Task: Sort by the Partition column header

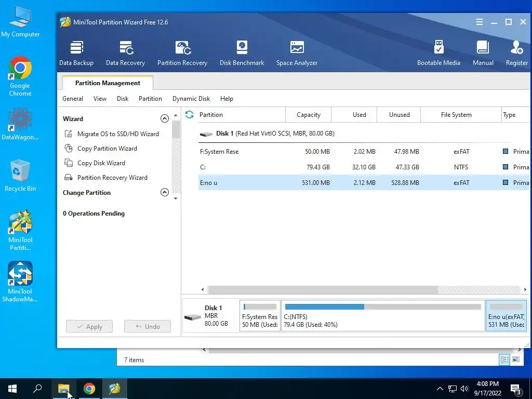Action: point(242,115)
